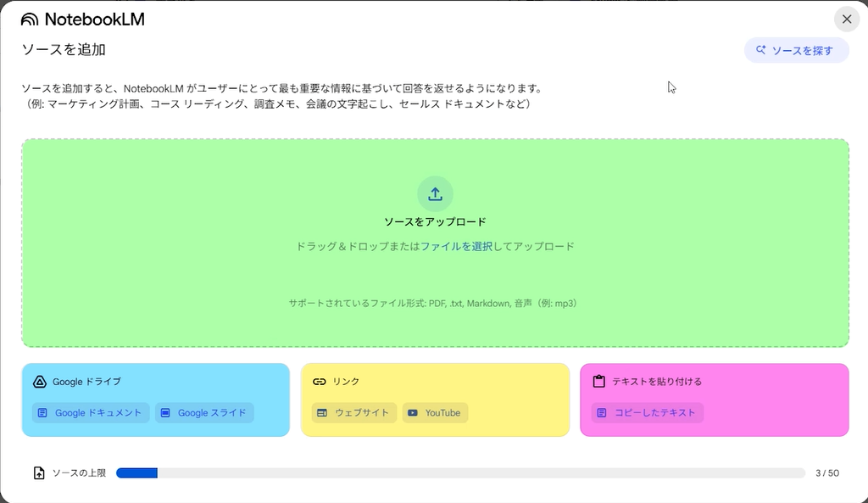Click the Google Drive triangle icon
The image size is (868, 503).
[x=39, y=382]
